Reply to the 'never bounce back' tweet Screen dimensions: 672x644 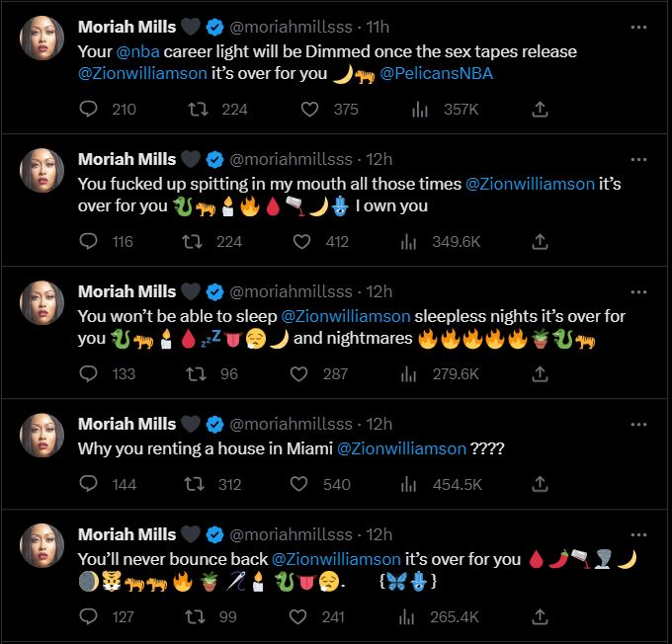(88, 616)
